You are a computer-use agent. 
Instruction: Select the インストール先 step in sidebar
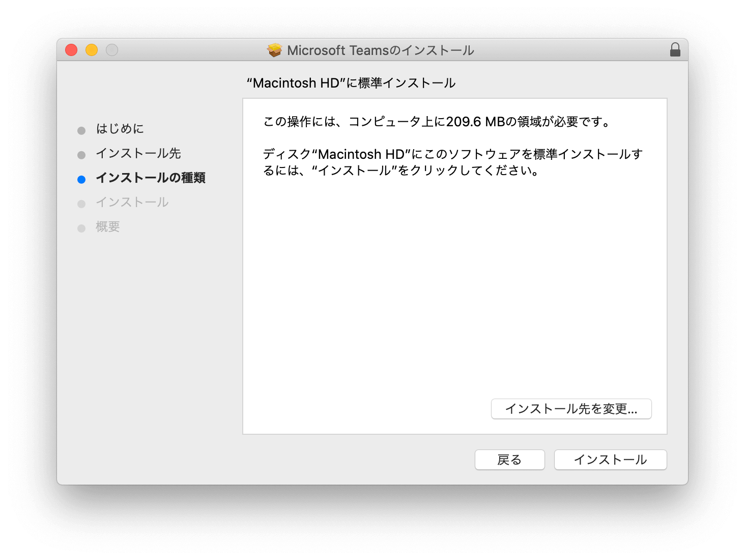138,153
